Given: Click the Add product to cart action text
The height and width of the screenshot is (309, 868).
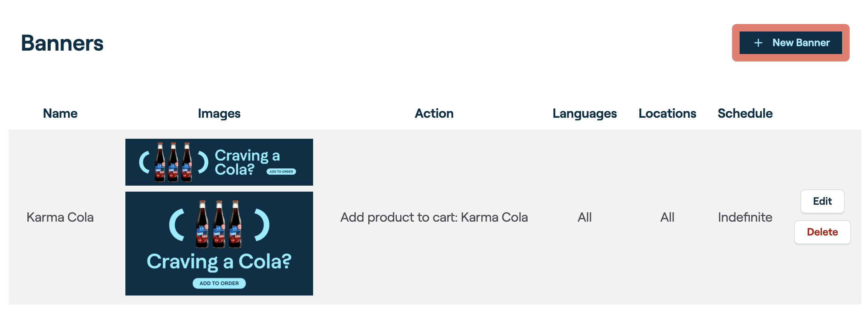Looking at the screenshot, I should point(434,217).
